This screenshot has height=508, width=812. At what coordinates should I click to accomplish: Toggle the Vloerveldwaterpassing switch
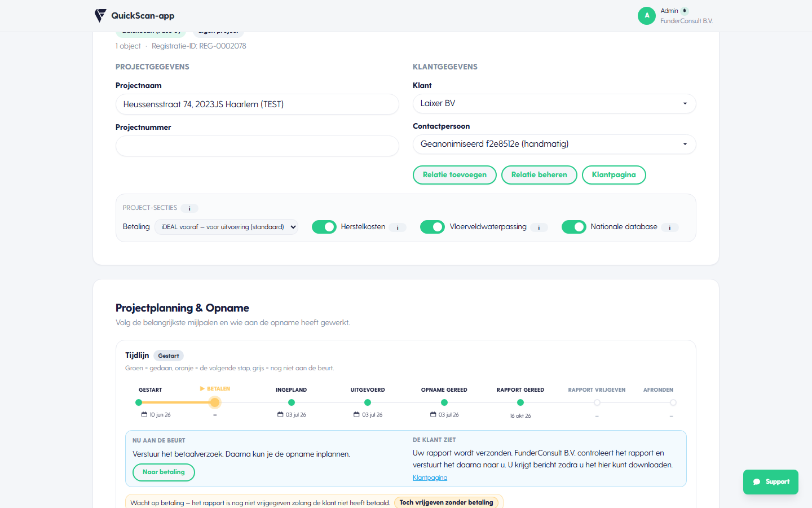coord(433,227)
